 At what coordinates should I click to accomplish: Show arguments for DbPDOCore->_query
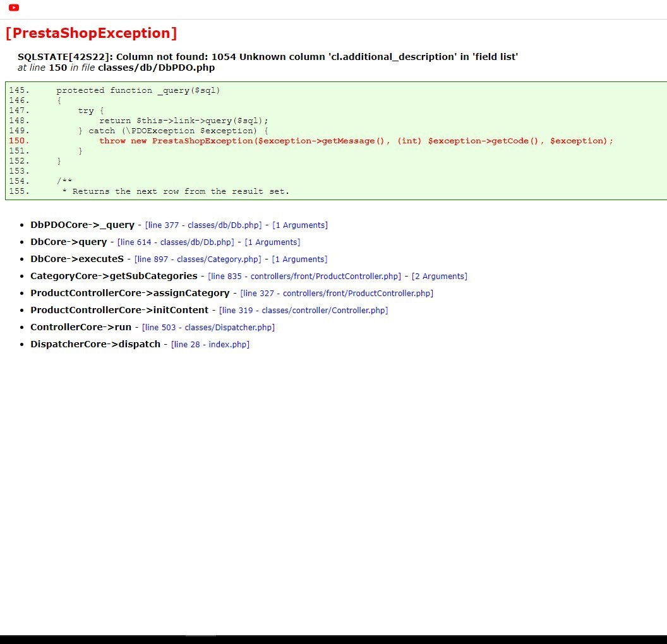[300, 225]
